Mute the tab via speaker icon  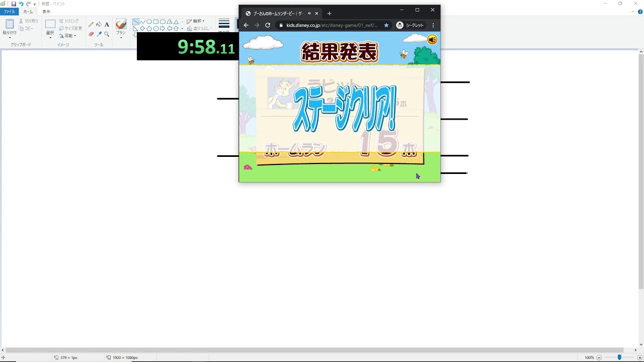(309, 14)
